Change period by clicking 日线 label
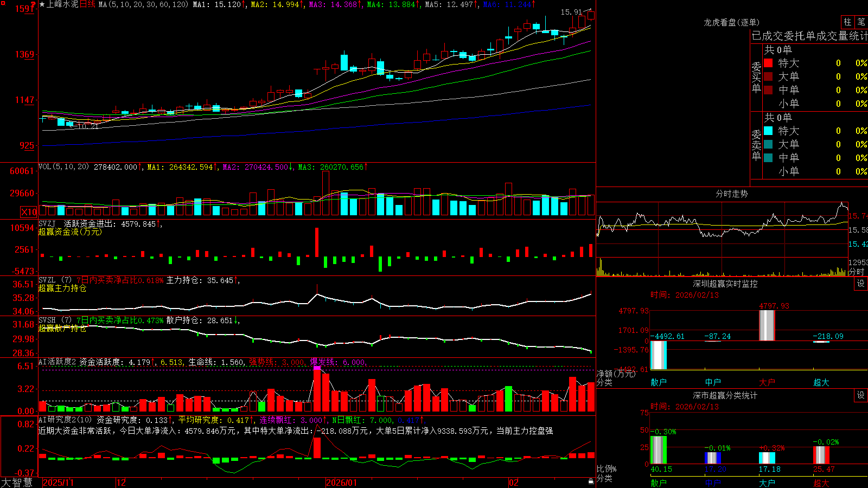Image resolution: width=868 pixels, height=488 pixels. pos(88,4)
